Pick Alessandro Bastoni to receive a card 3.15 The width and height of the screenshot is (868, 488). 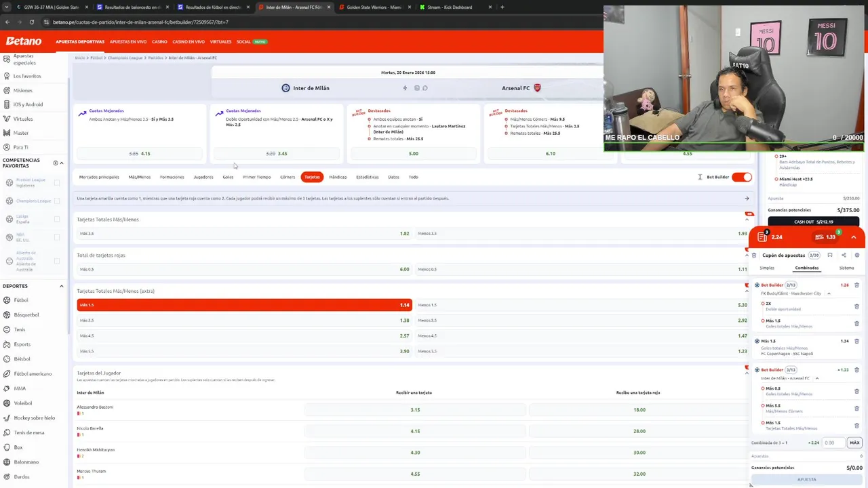pos(415,409)
